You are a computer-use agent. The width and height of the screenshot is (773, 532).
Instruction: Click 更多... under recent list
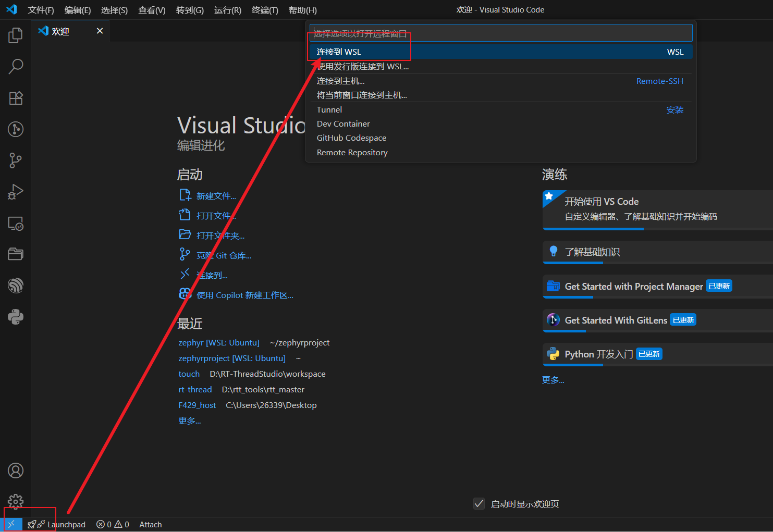coord(189,420)
